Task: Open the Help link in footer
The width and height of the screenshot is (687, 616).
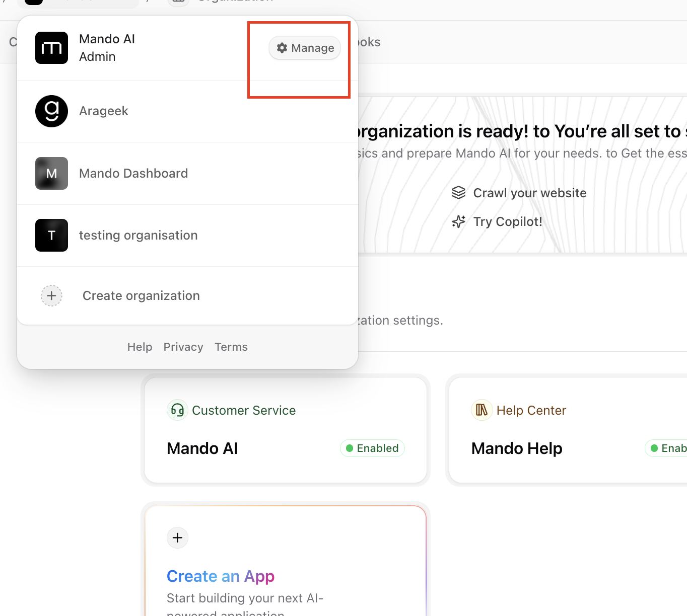Action: coord(140,347)
